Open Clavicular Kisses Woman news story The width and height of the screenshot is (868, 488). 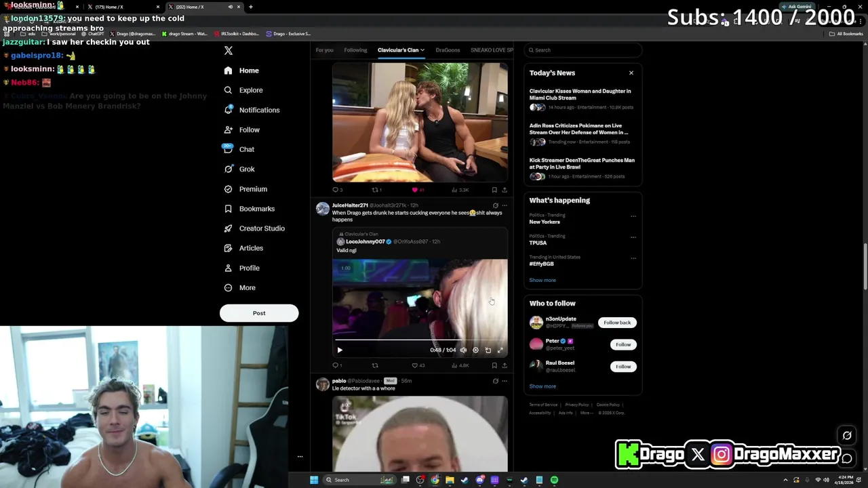[582, 99]
